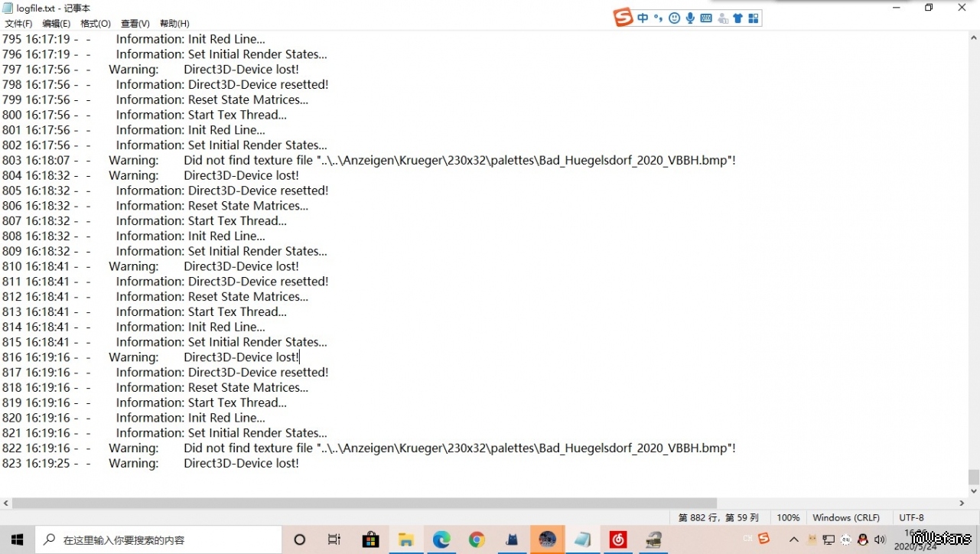Image resolution: width=980 pixels, height=554 pixels.
Task: Open Cortana circle on taskbar
Action: (300, 539)
